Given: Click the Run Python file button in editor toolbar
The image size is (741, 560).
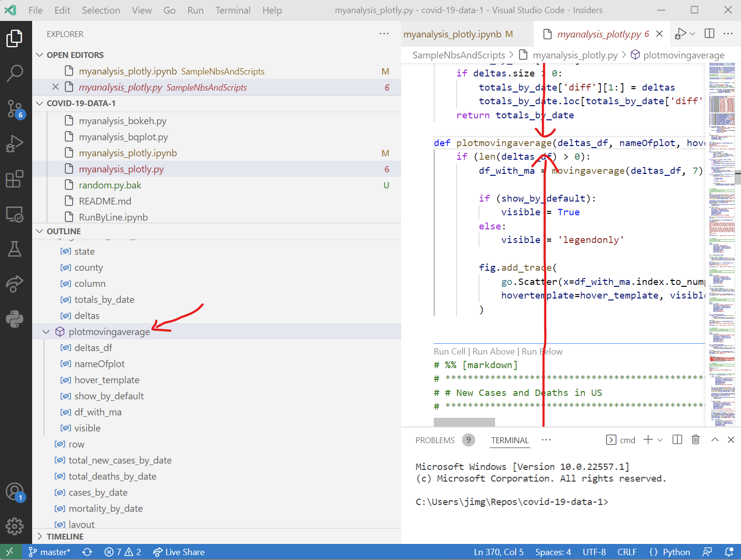Looking at the screenshot, I should 680,34.
